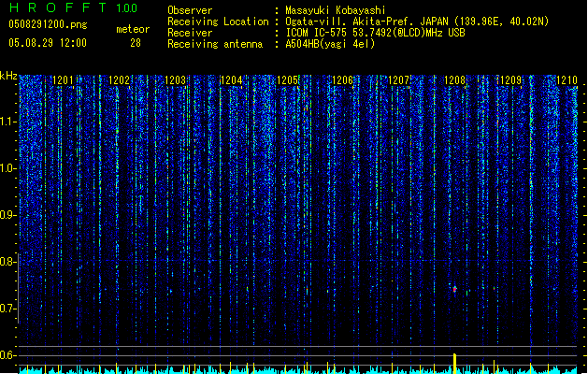Select the filename 0508291200.png

coord(48,24)
